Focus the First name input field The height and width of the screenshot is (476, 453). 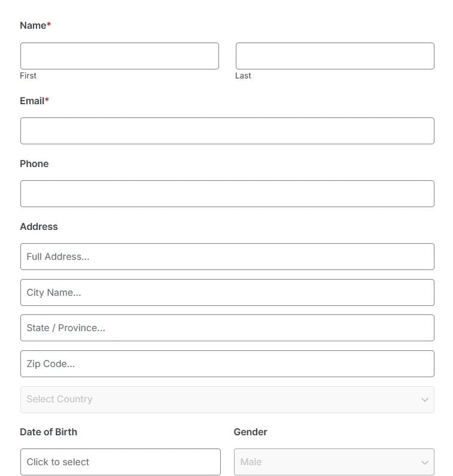120,56
